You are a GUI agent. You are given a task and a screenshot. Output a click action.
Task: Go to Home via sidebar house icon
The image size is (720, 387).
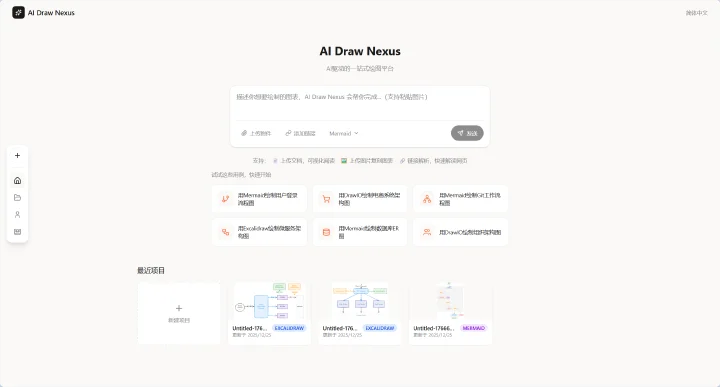pos(17,180)
